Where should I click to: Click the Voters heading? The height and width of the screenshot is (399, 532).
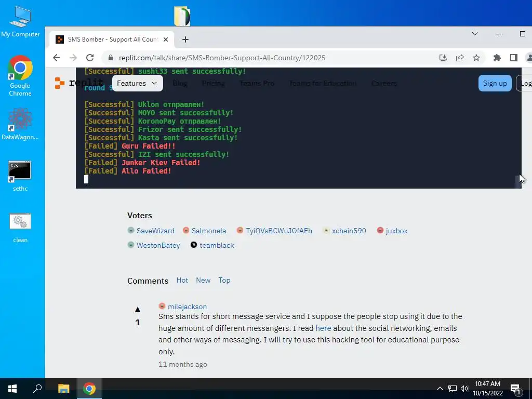(x=139, y=216)
